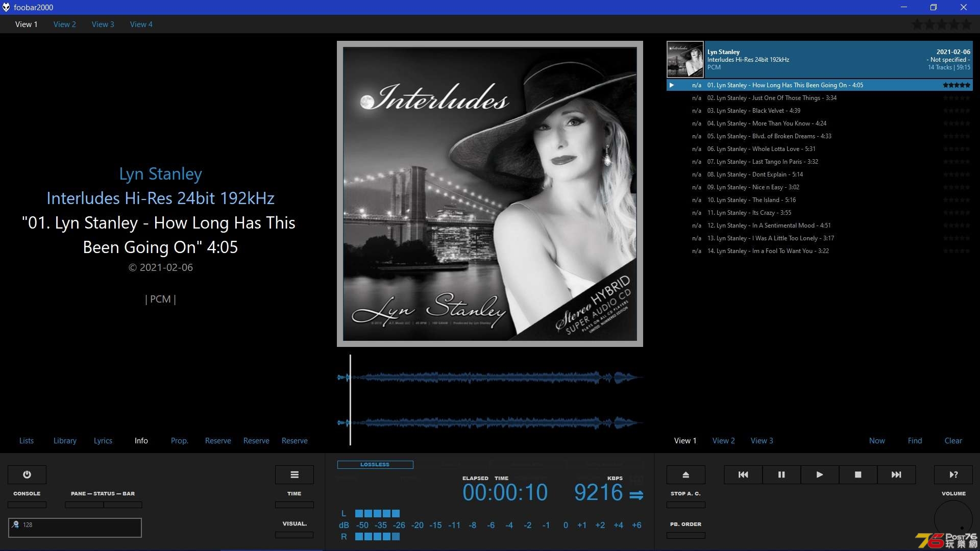980x551 pixels.
Task: Adjust the round VOLUME knob
Action: [953, 519]
